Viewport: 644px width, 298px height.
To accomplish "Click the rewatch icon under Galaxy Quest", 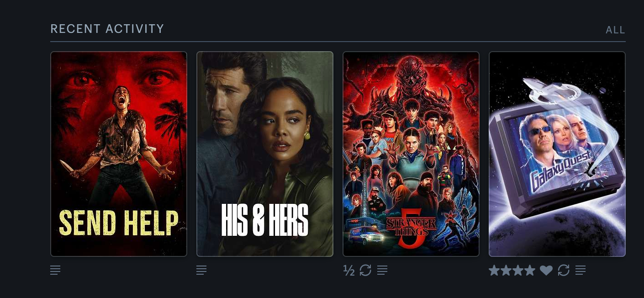I will click(x=564, y=270).
